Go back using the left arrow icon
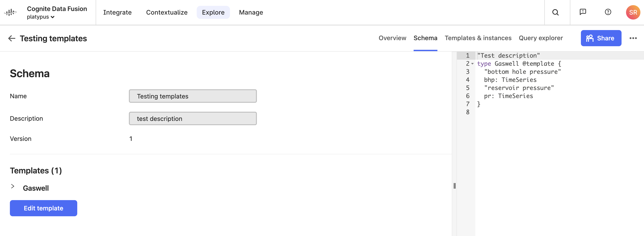The width and height of the screenshot is (644, 236). tap(11, 38)
